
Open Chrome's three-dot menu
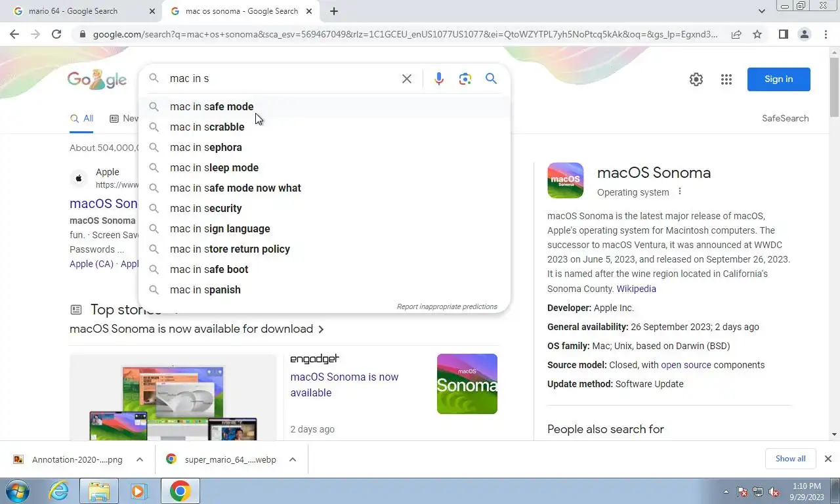point(826,34)
